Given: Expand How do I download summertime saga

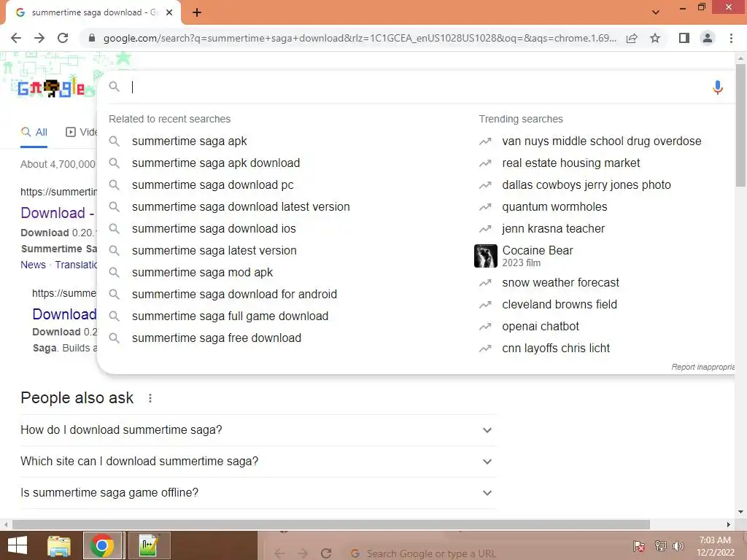Looking at the screenshot, I should (258, 430).
